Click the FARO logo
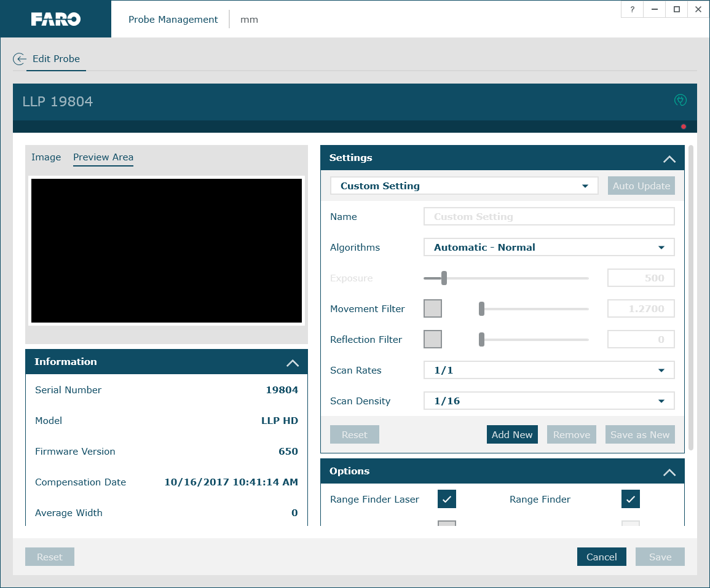The image size is (710, 588). (x=56, y=19)
